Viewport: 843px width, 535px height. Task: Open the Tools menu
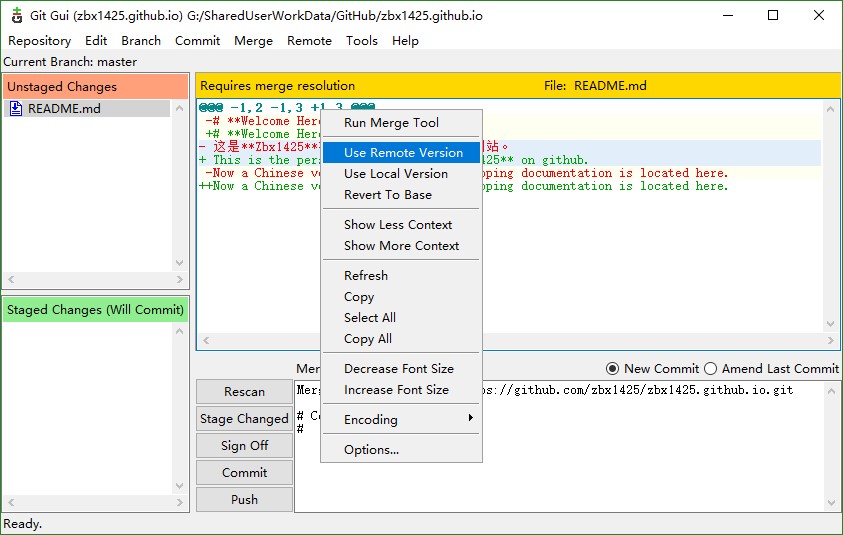tap(361, 41)
